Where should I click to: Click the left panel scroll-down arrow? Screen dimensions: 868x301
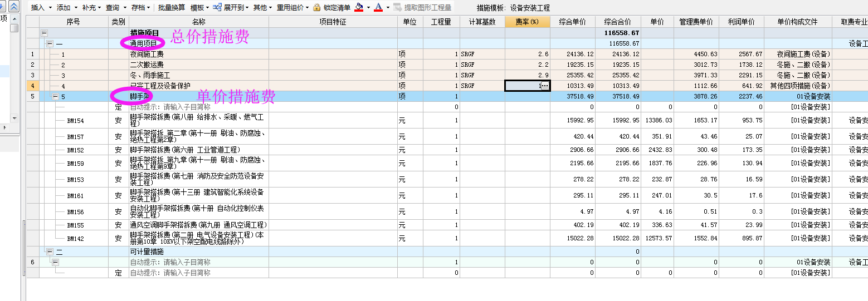tap(14, 118)
